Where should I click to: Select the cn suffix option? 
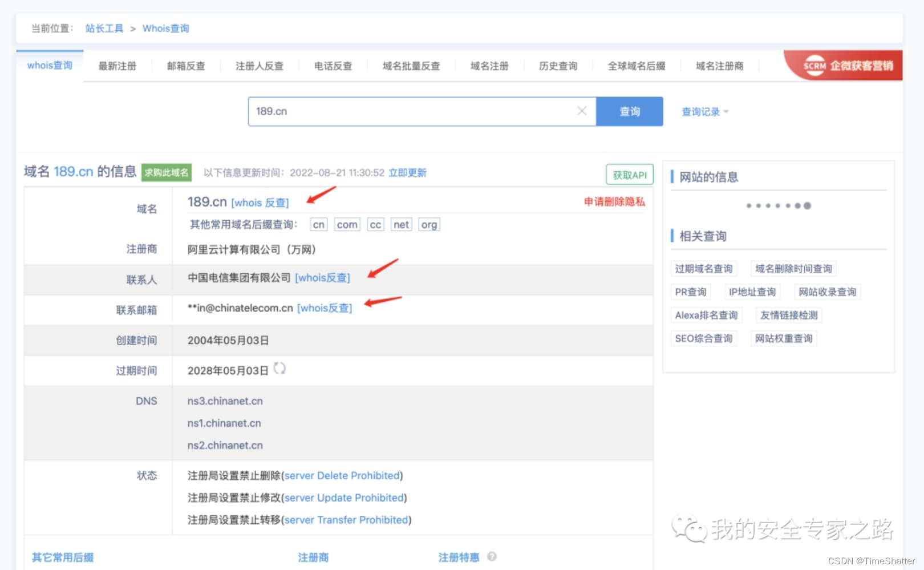coord(319,225)
